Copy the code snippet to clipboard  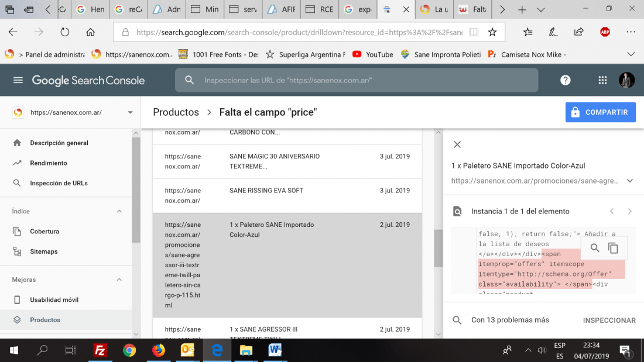point(613,248)
